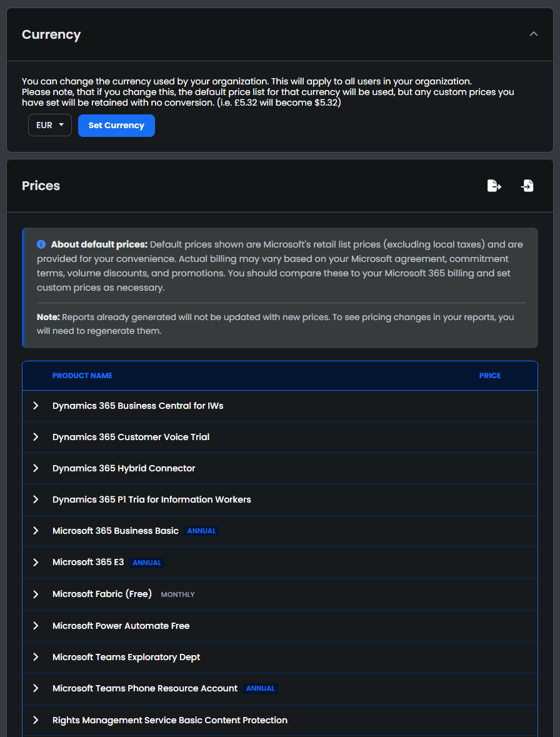Expand Microsoft Teams Phone Resource Account row
This screenshot has width=560, height=737.
point(36,688)
